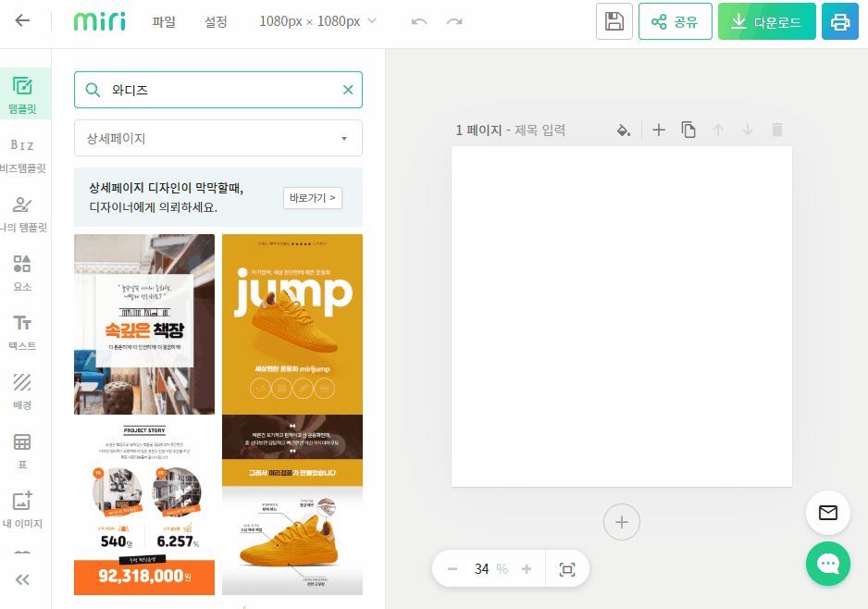This screenshot has height=609, width=868.
Task: Add a new page with the plus icon
Action: pos(659,130)
